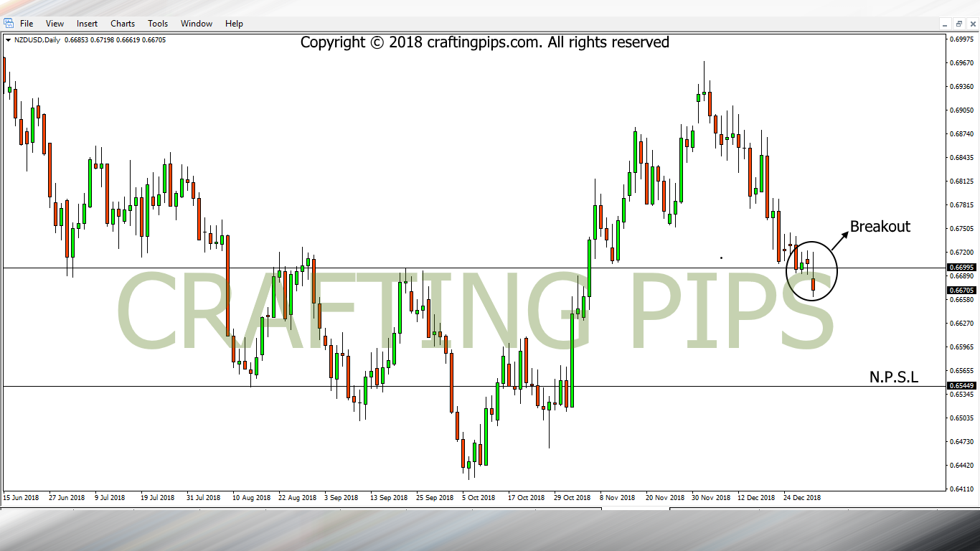Minimize the chart window in the menu bar
This screenshot has width=980, height=551.
click(x=946, y=24)
